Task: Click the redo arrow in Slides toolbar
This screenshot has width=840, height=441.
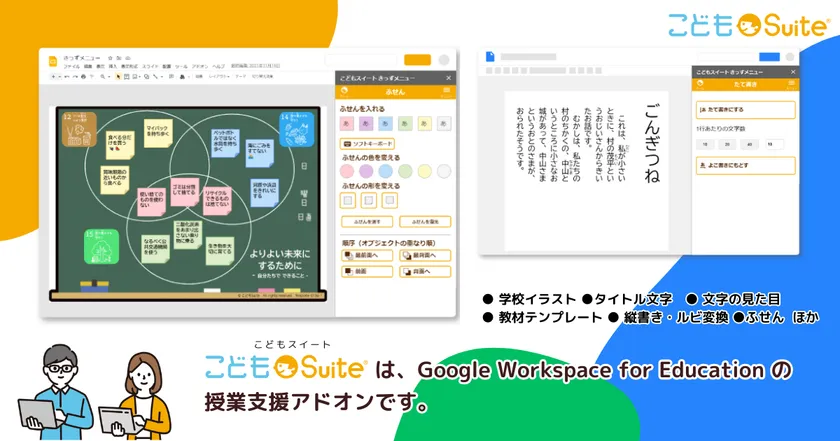Action: [75, 77]
